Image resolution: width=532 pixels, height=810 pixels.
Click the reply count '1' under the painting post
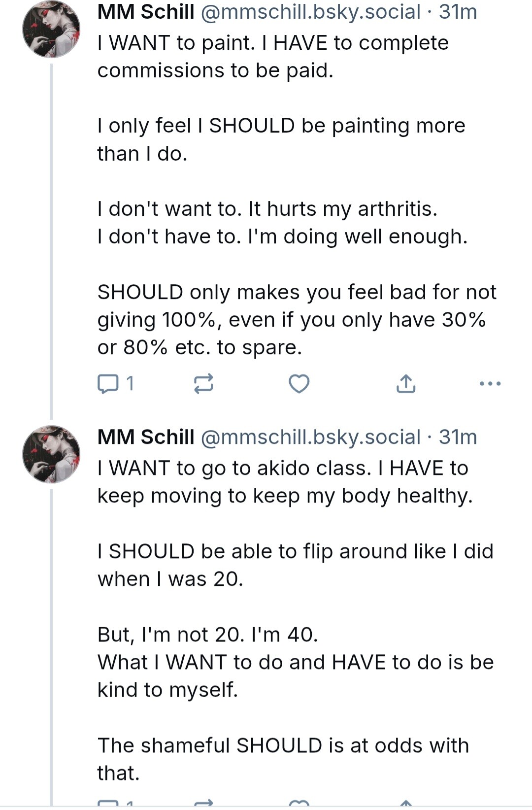[130, 383]
